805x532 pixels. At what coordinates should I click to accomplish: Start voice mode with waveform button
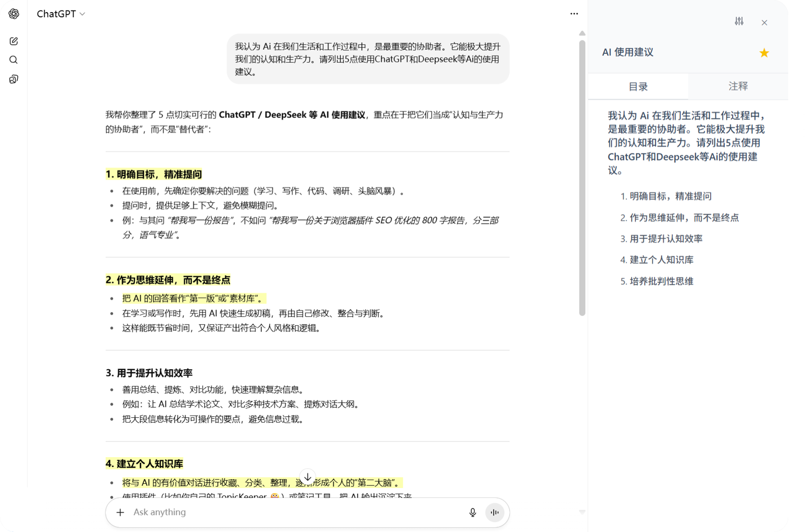click(x=494, y=512)
